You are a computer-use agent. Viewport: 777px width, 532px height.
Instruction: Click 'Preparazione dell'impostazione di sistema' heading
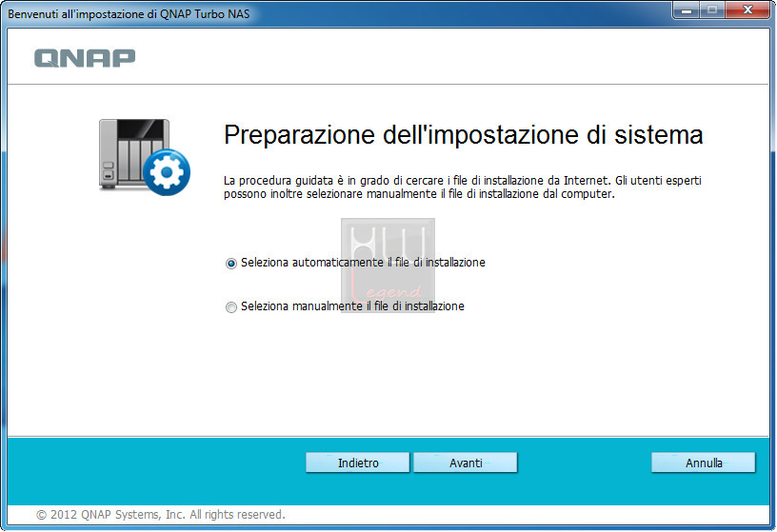[x=464, y=135]
